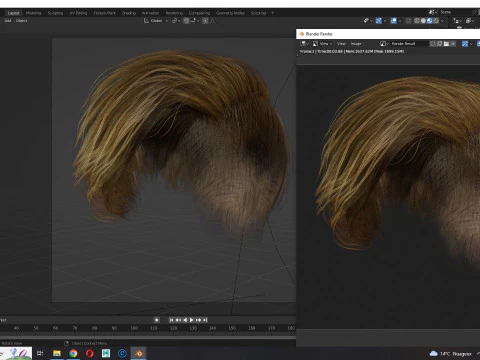Switch to the Compositing workspace tab
This screenshot has height=360, width=480.
pos(199,13)
